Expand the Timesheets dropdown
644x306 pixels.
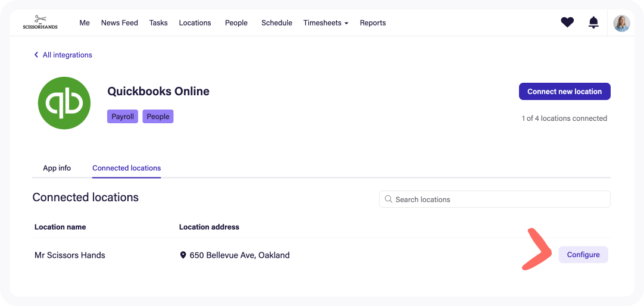pyautogui.click(x=326, y=23)
